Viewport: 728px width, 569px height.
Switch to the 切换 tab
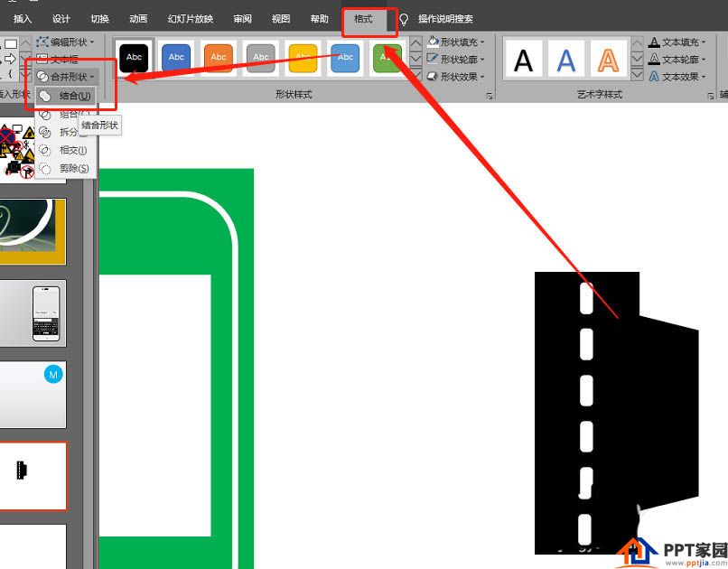100,19
